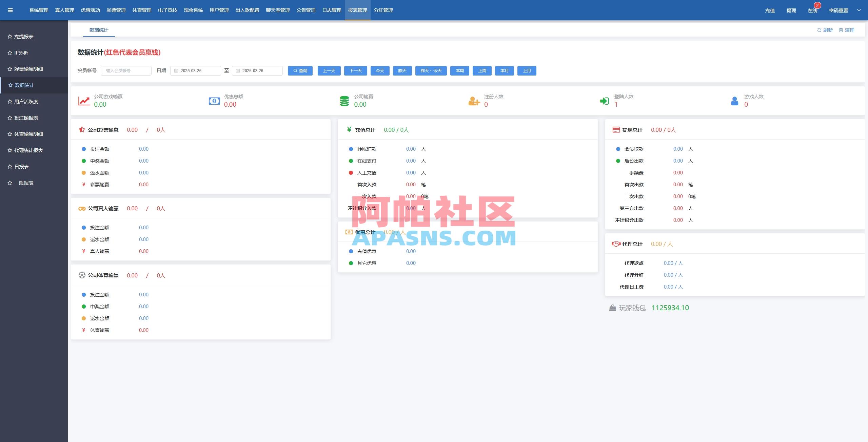Click the hamburger menu icon
The height and width of the screenshot is (442, 868).
click(x=10, y=10)
